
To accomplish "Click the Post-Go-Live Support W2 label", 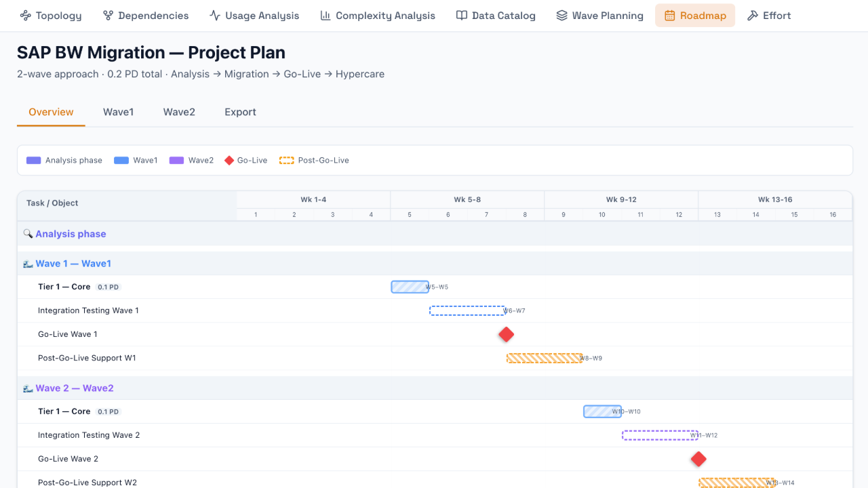I will [87, 483].
